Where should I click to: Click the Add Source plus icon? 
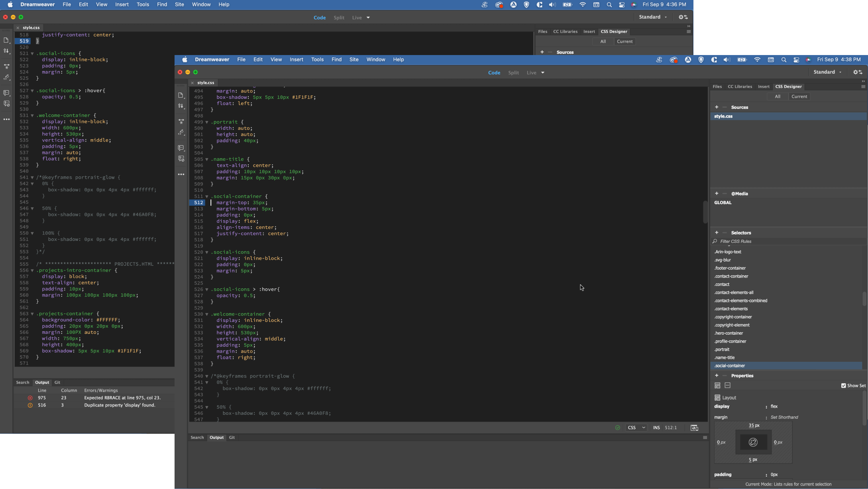[x=717, y=107]
